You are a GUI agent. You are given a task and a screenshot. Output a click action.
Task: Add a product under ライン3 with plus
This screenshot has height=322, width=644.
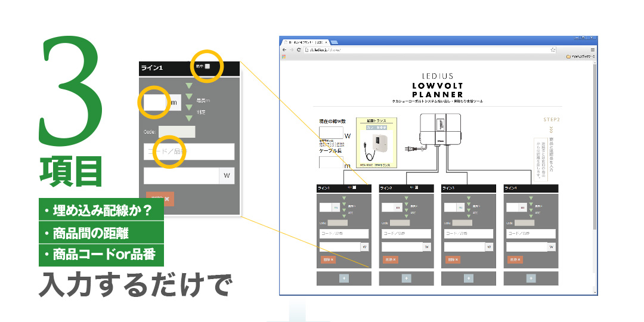click(x=469, y=278)
